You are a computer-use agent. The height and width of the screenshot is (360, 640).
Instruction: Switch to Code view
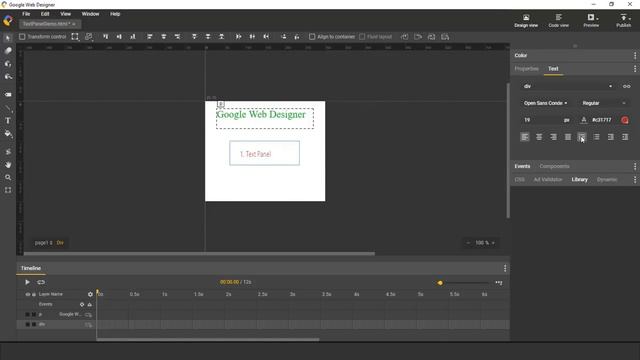tap(558, 20)
